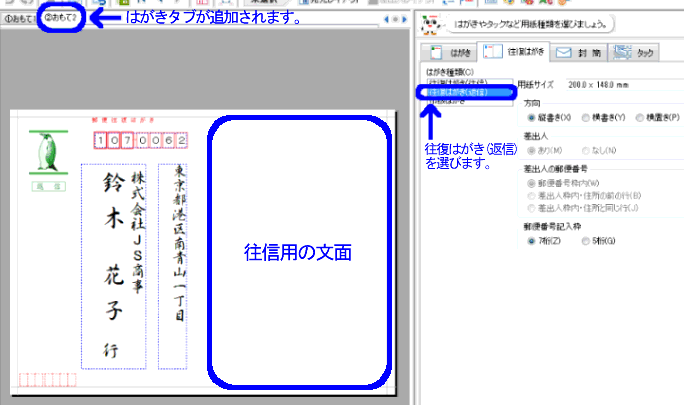Select the 5桁(G) postal code frame option
The image size is (686, 405).
[588, 241]
